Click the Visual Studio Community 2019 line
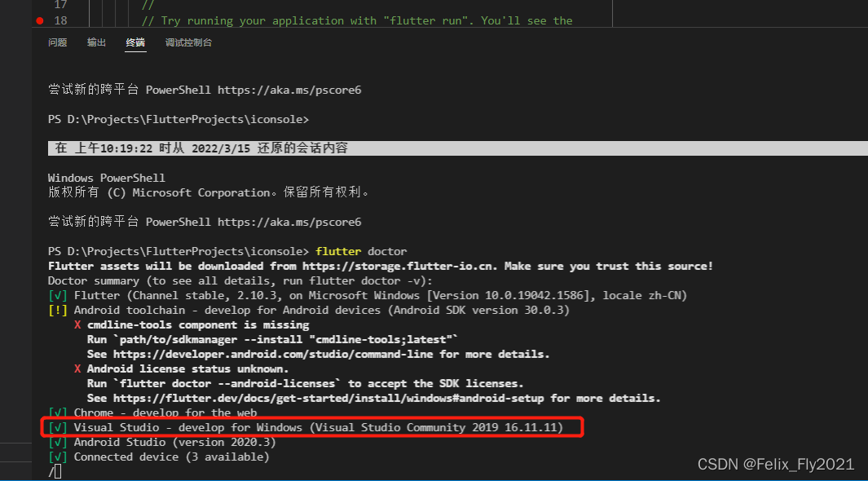 [306, 427]
